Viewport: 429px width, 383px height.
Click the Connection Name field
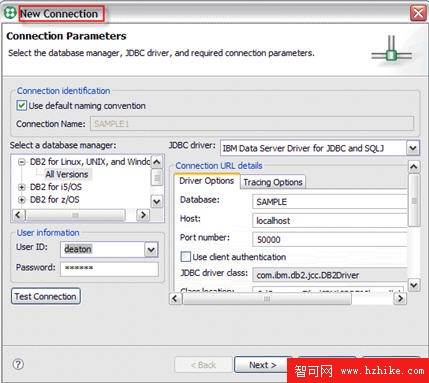(252, 124)
